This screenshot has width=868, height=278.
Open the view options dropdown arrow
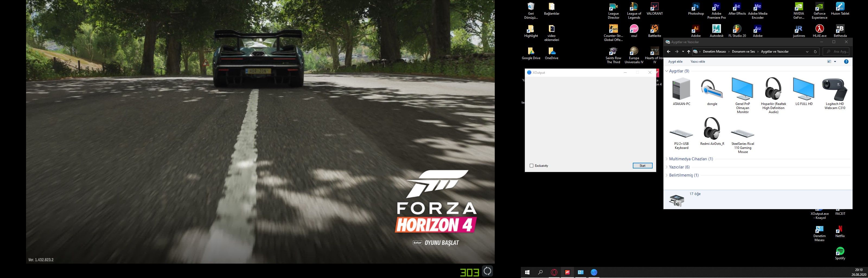click(x=835, y=62)
